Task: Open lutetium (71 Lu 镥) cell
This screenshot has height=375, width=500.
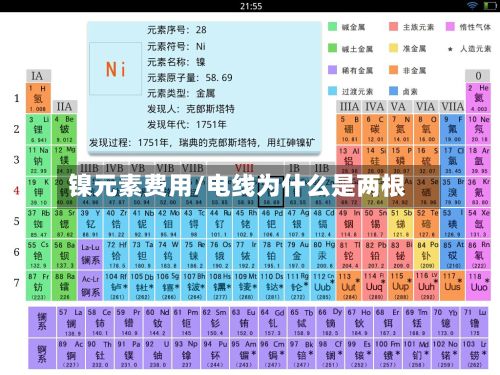Action: pos(475,322)
